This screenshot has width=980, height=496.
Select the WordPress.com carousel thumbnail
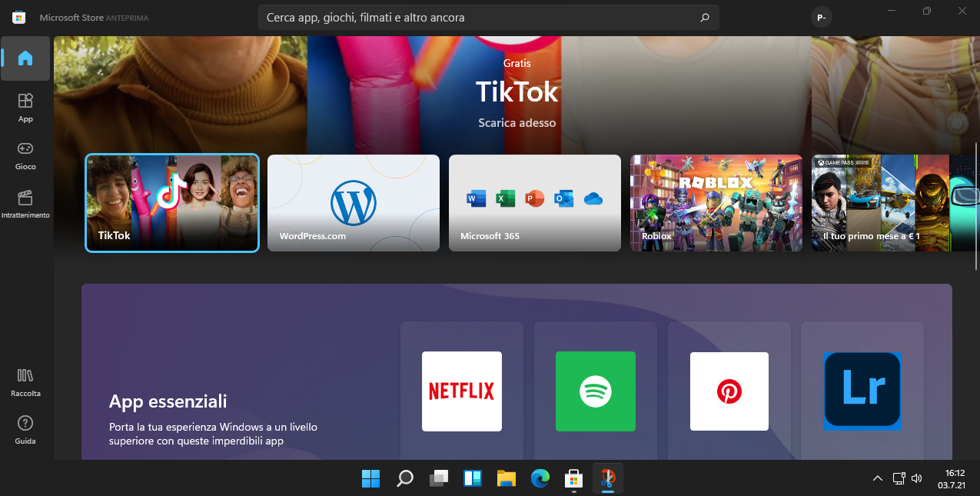[354, 203]
